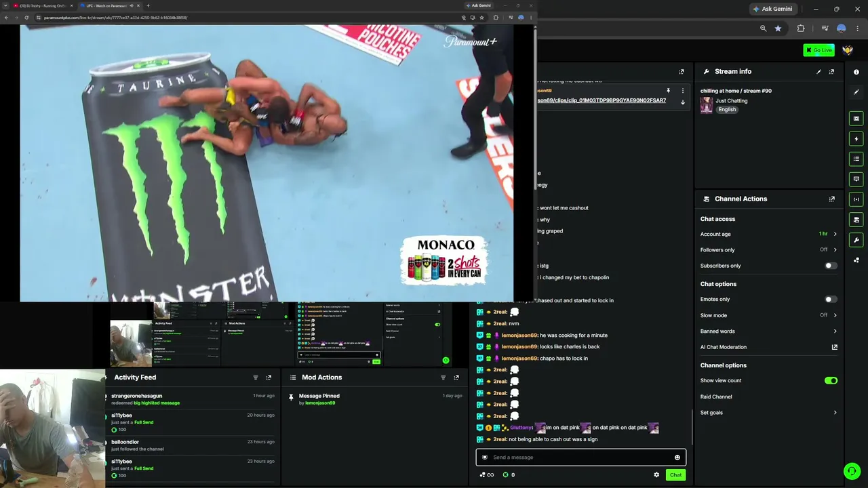The image size is (868, 488).
Task: Expand the Slow mode setting
Action: point(768,316)
